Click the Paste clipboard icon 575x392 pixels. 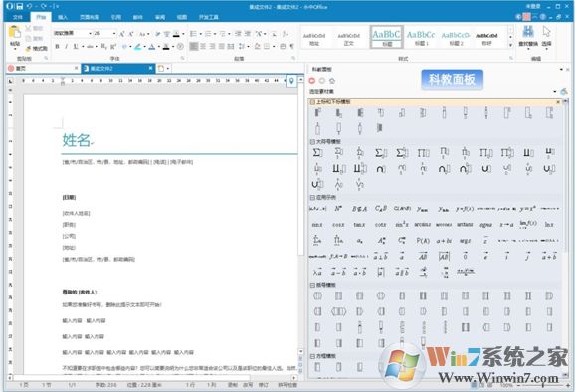(15, 32)
